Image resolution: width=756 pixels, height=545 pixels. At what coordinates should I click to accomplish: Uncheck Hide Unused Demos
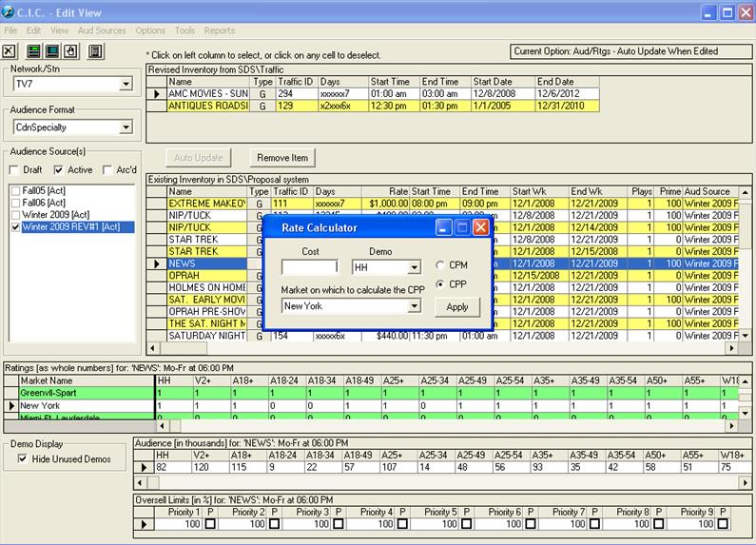pos(23,459)
